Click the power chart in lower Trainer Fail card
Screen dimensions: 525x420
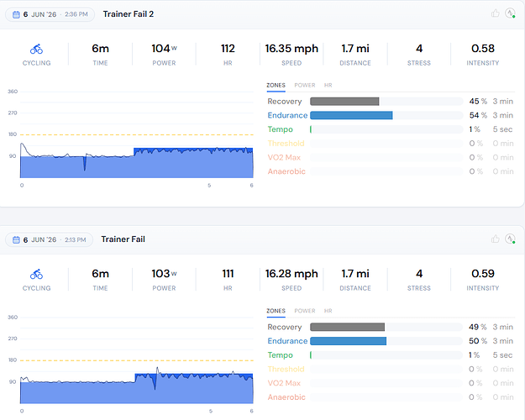tap(137, 360)
